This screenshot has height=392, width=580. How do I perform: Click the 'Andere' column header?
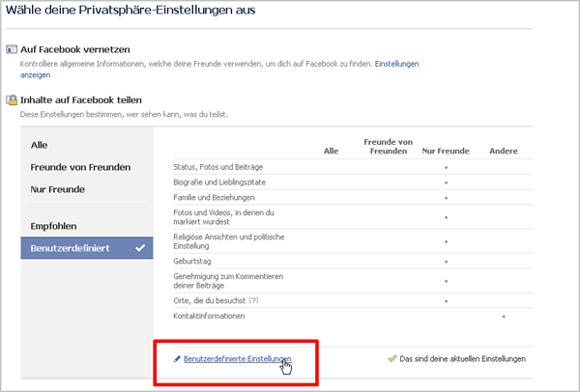point(504,151)
